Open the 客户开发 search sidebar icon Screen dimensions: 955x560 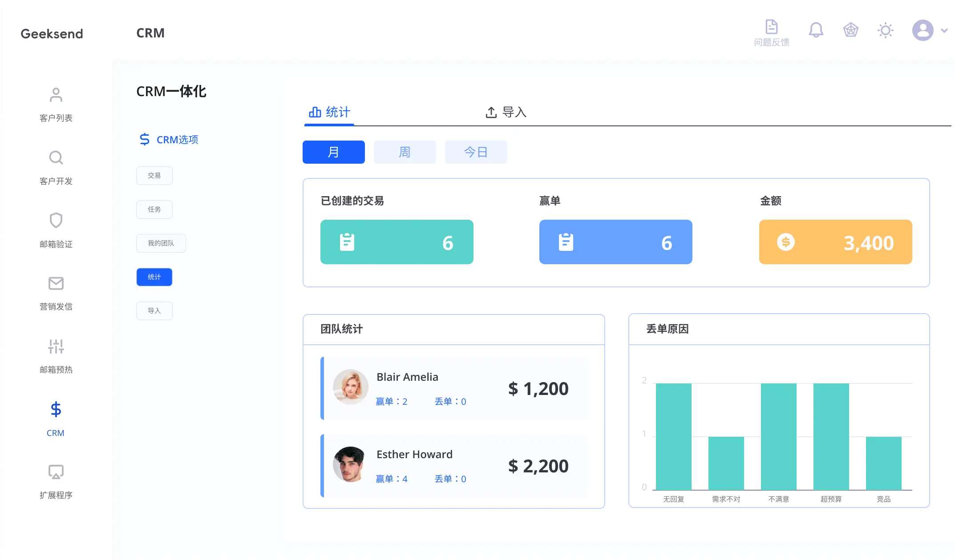(56, 158)
